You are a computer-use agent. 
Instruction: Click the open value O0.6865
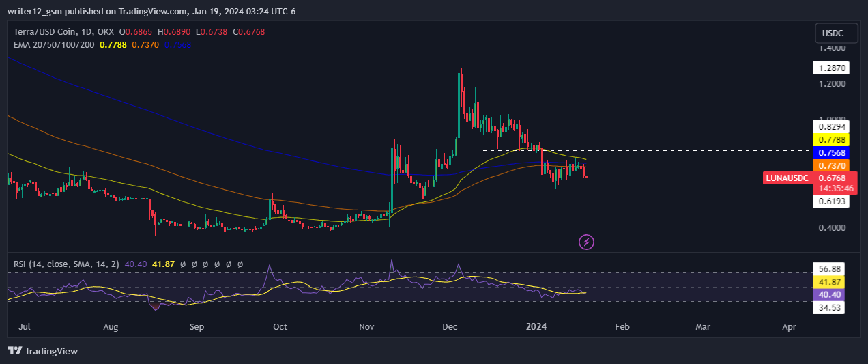[136, 32]
